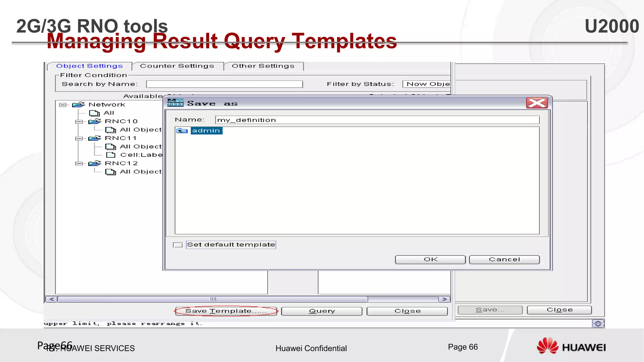This screenshot has height=362, width=644.
Task: Close the Save as dialog
Action: pyautogui.click(x=537, y=103)
